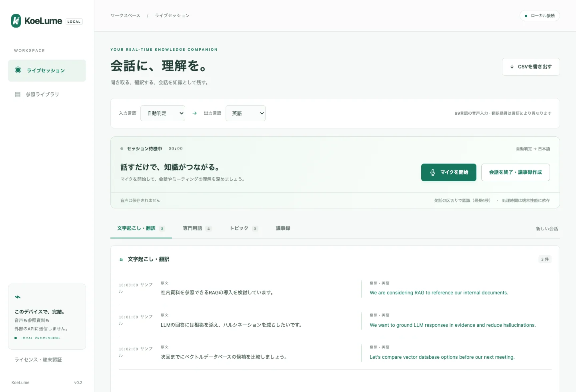Click the 発話の区切りで認識(最長6秒) note
This screenshot has width=576, height=392.
(x=462, y=200)
